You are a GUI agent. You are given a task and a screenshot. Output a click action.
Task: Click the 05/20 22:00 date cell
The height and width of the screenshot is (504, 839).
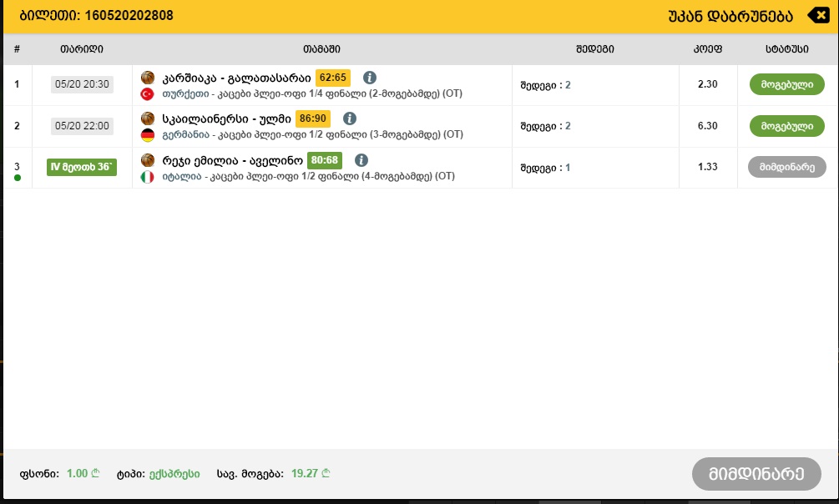[x=82, y=126]
